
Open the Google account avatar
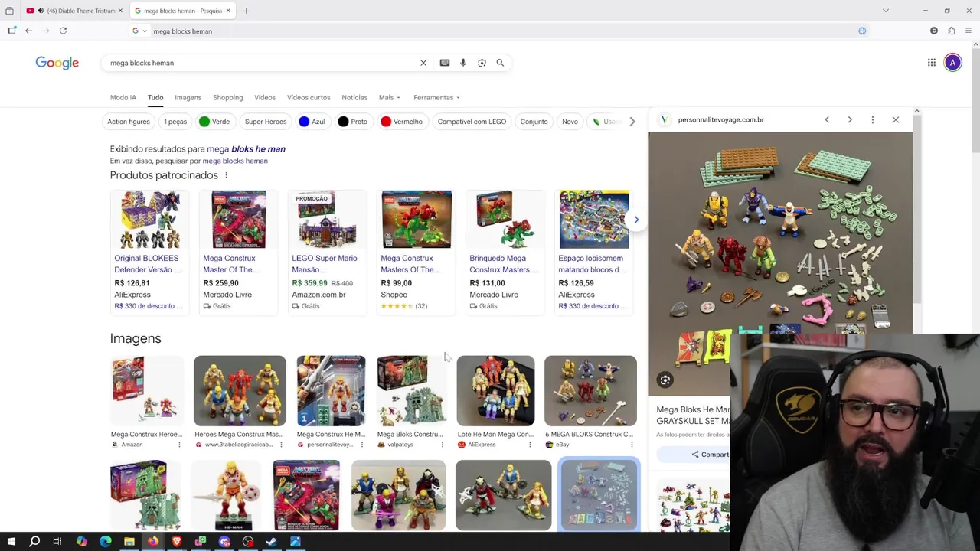pyautogui.click(x=952, y=63)
